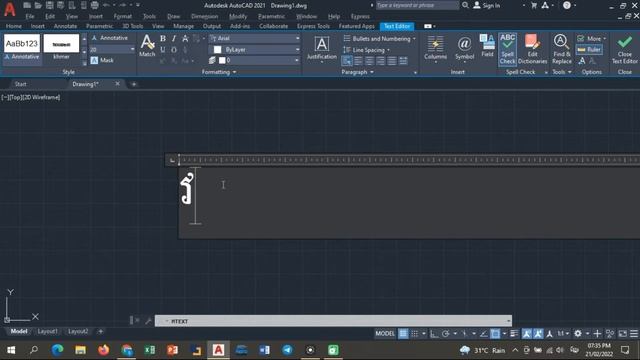Open Microsoft Edge from taskbar
This screenshot has width=640, height=360.
point(57,350)
